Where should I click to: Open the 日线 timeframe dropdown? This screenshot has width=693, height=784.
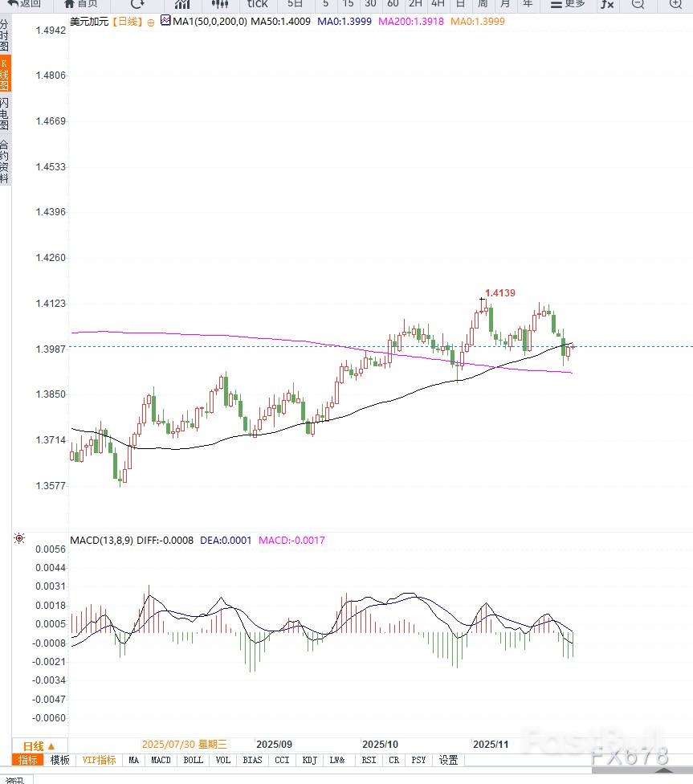click(x=37, y=745)
